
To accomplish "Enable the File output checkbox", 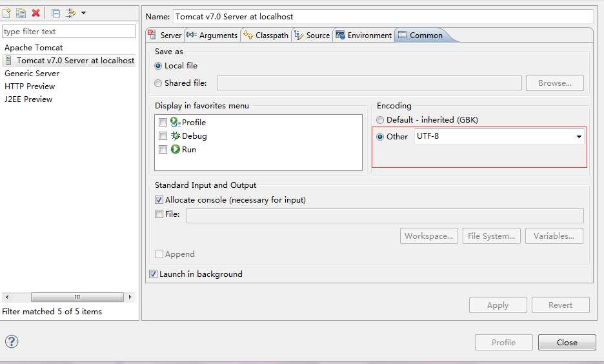I will [x=159, y=214].
